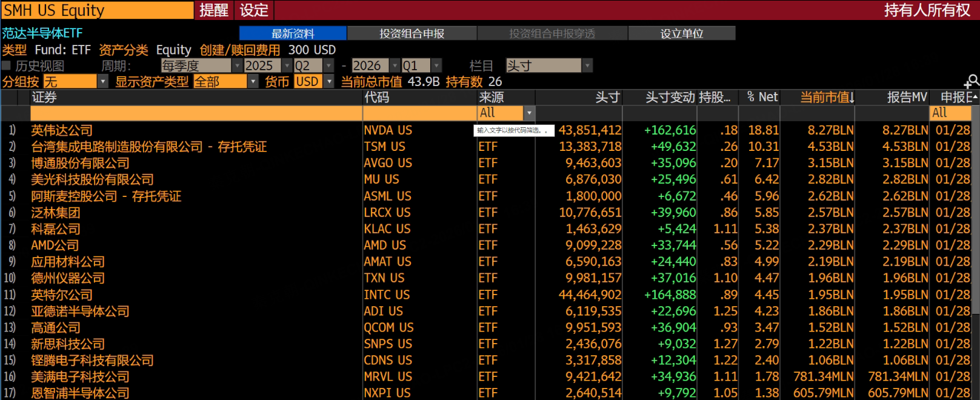Select the 英伟达公司 row
Image resolution: width=980 pixels, height=400 pixels.
(x=486, y=130)
